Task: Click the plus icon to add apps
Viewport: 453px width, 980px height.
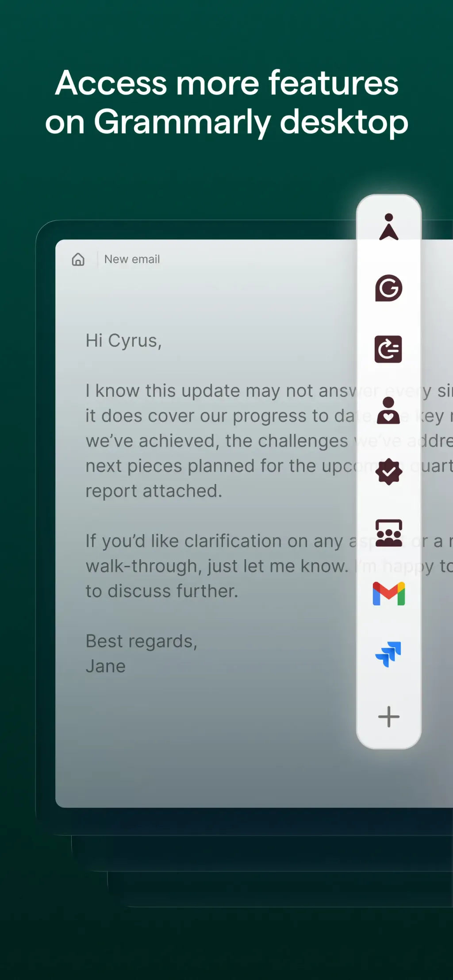Action: (x=389, y=717)
